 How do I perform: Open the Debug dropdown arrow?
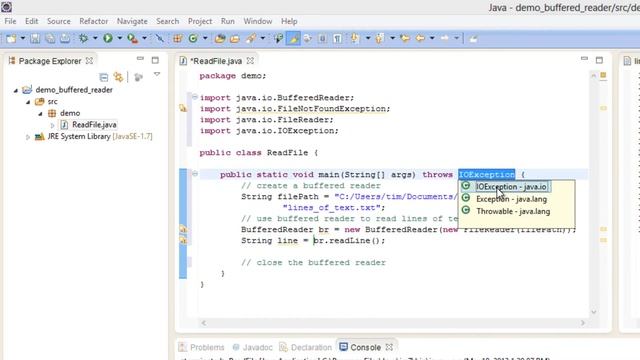pos(95,38)
